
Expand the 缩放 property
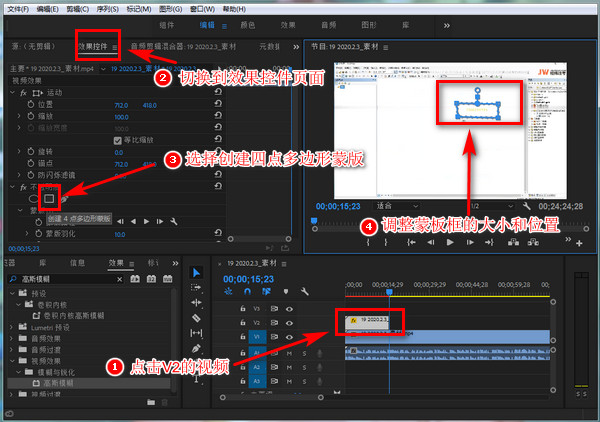19,116
